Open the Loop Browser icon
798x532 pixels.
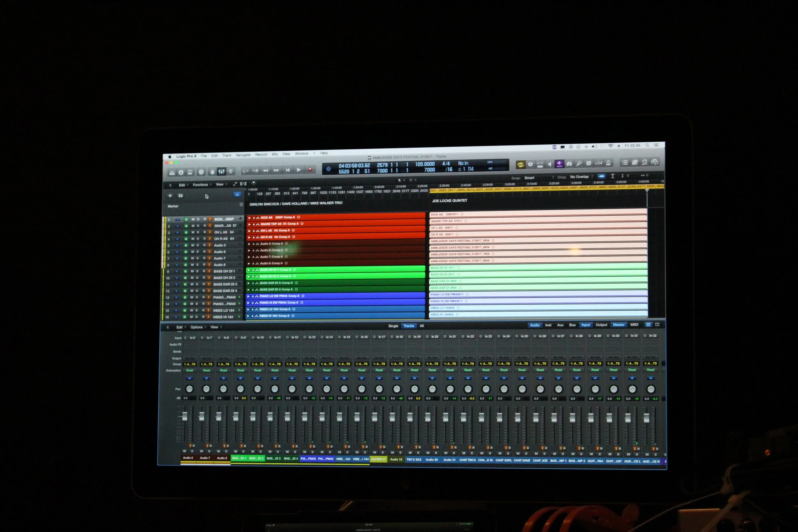645,162
